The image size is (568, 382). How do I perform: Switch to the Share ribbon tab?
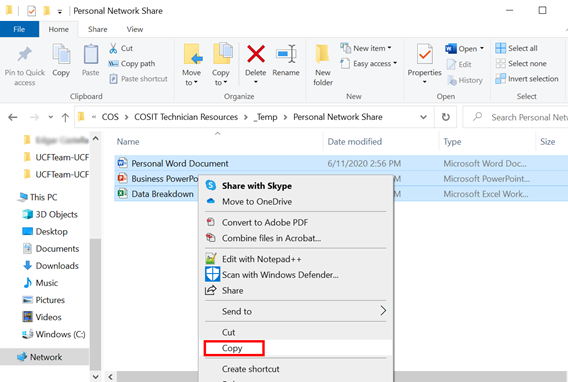click(97, 29)
